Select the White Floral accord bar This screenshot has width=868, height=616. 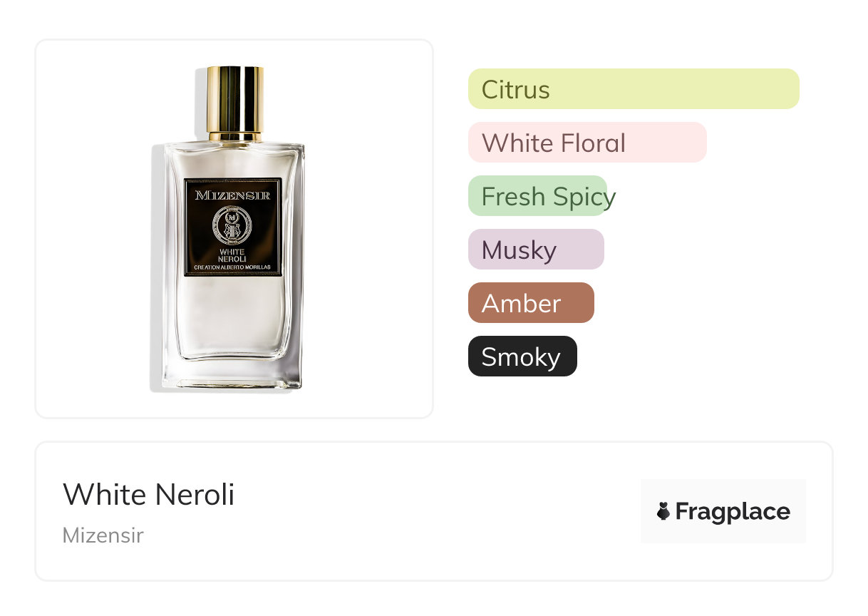click(587, 143)
